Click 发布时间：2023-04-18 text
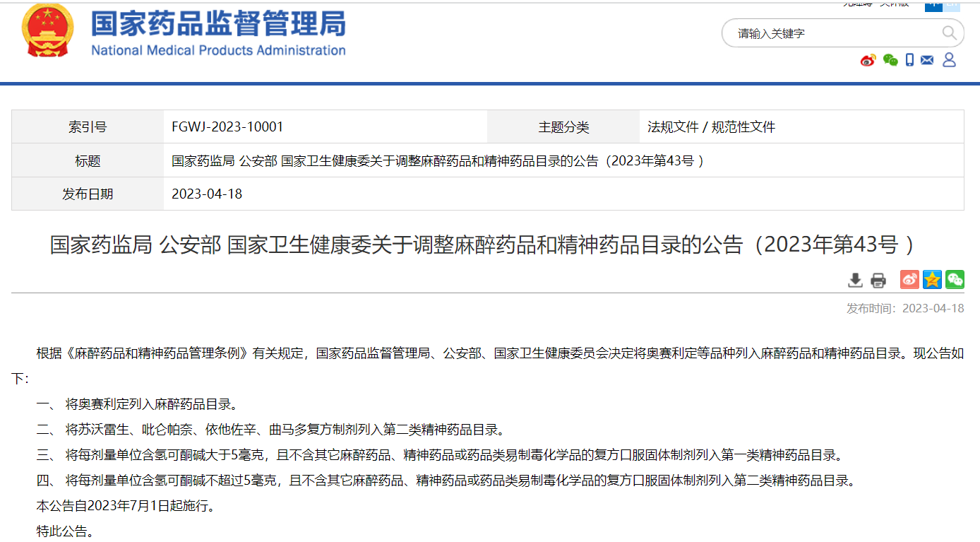Image resolution: width=980 pixels, height=542 pixels. (905, 308)
